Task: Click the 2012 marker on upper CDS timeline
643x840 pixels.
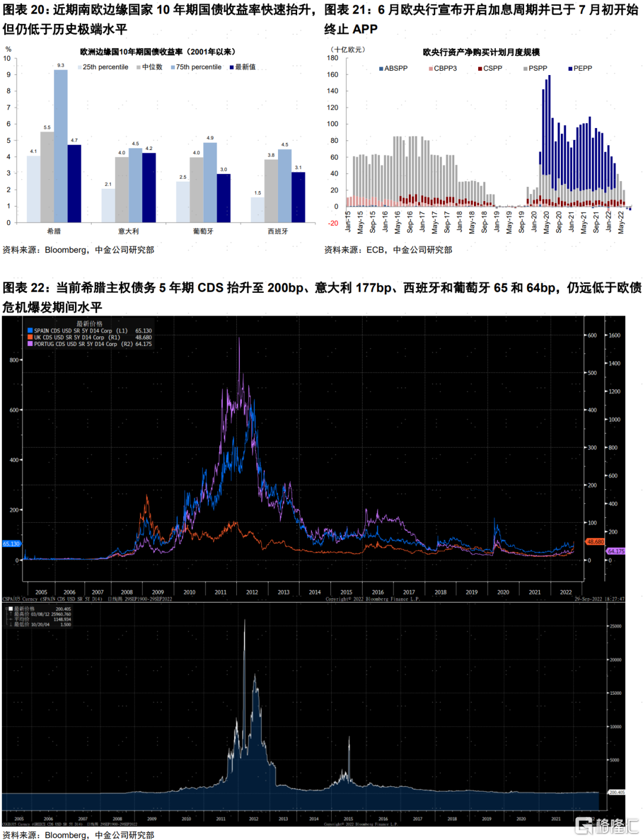Action: coord(252,592)
